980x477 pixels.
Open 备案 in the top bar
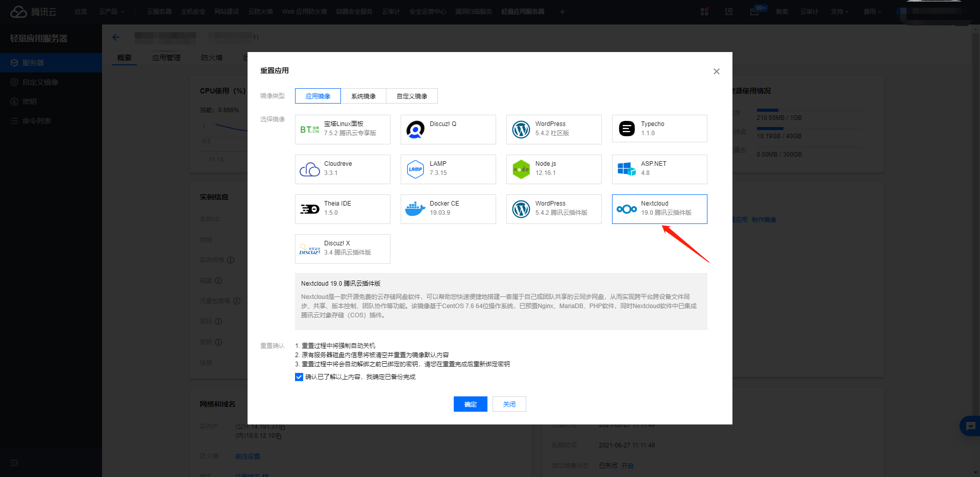pos(782,12)
